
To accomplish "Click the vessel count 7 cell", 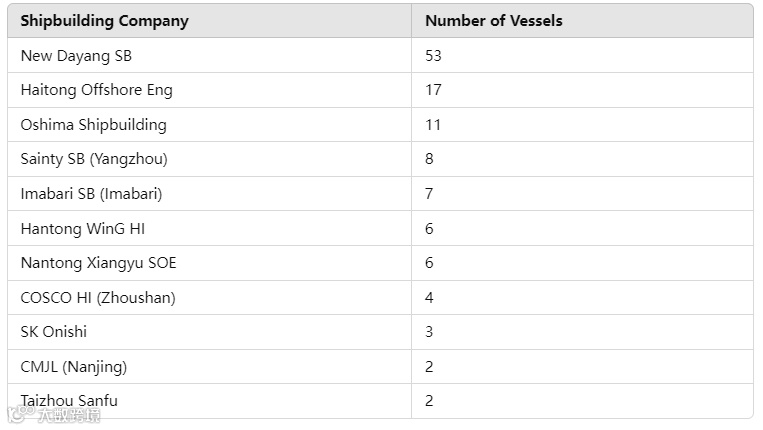I will tap(429, 194).
